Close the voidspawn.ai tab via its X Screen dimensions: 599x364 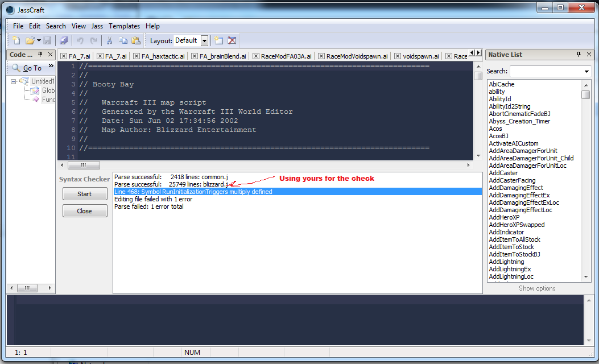[398, 56]
